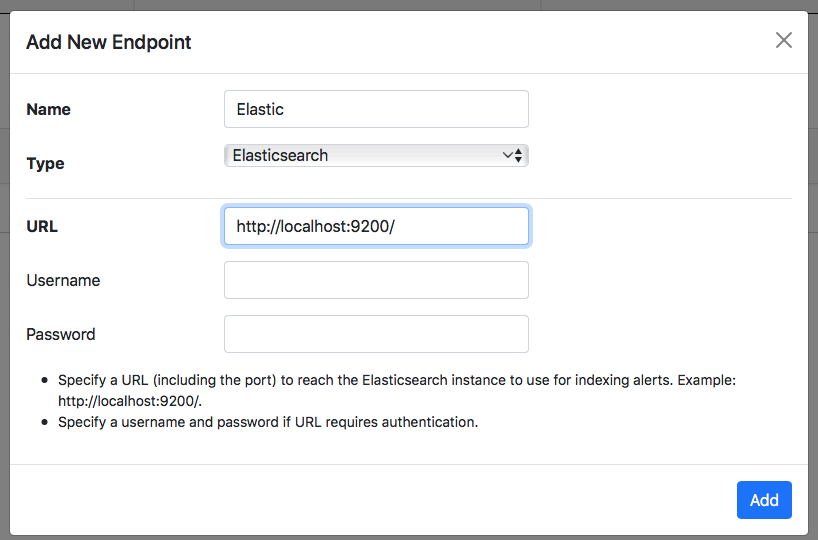818x540 pixels.
Task: Click the Type label
Action: (45, 163)
